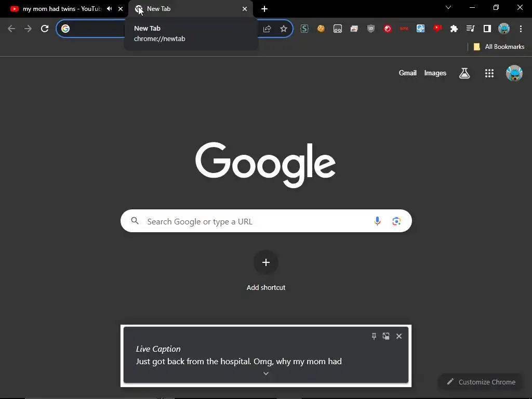The image size is (532, 399).
Task: Open a new tab with plus button
Action: tap(264, 9)
